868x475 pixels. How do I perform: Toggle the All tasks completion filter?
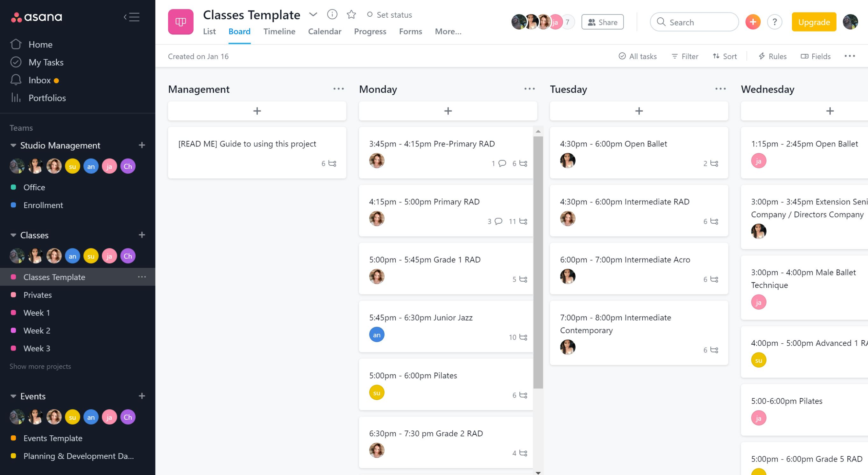[637, 56]
